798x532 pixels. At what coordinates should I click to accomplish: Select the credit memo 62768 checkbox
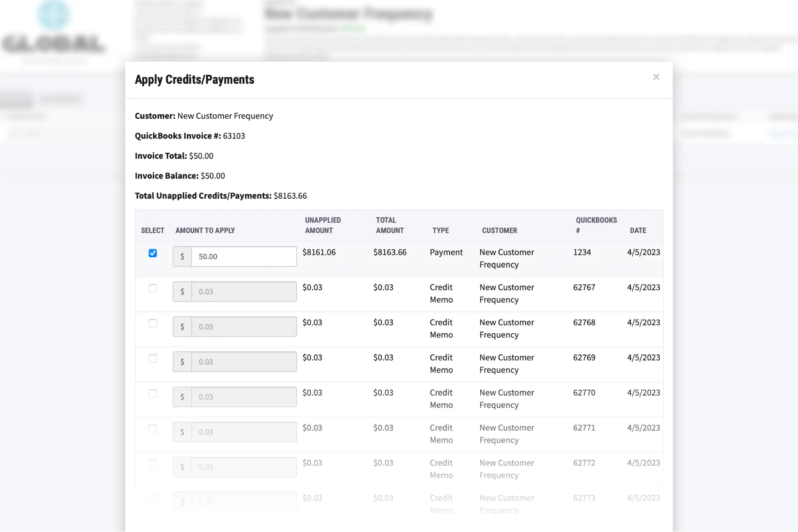[x=152, y=323]
